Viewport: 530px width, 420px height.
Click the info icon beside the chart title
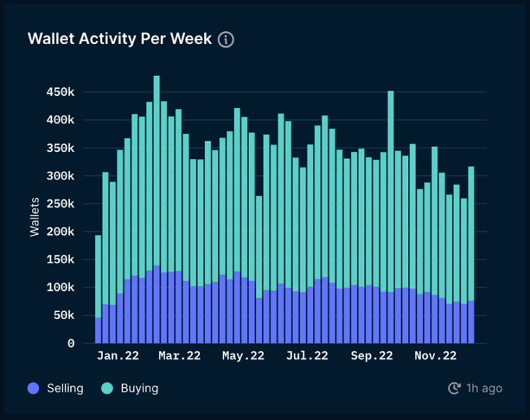click(226, 39)
